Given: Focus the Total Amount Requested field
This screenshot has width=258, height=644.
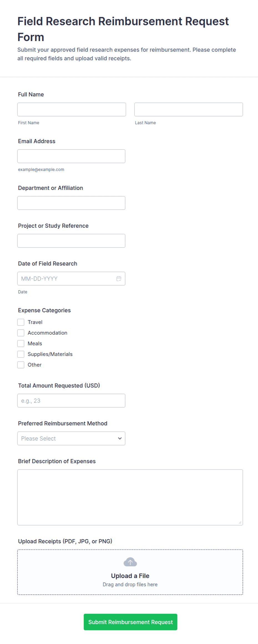Looking at the screenshot, I should pyautogui.click(x=71, y=401).
